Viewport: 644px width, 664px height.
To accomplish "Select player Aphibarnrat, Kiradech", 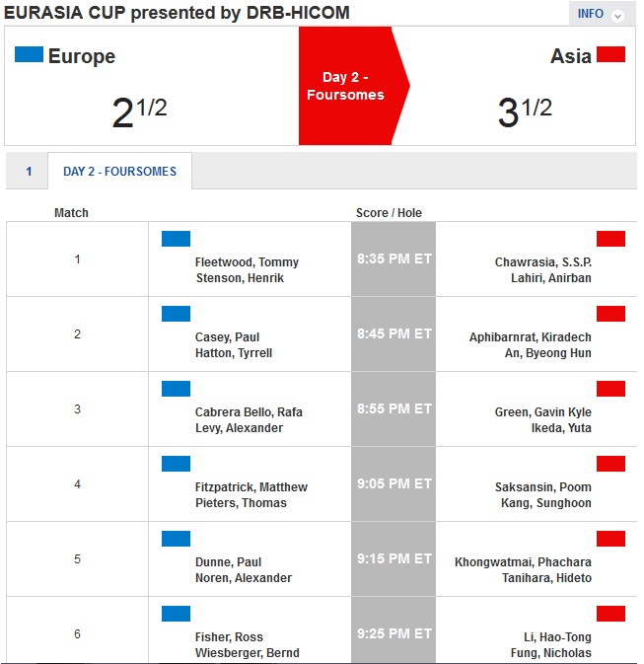I will [530, 337].
